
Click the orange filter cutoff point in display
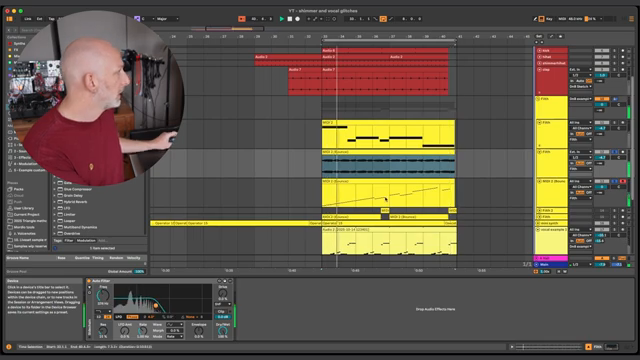pos(156,305)
